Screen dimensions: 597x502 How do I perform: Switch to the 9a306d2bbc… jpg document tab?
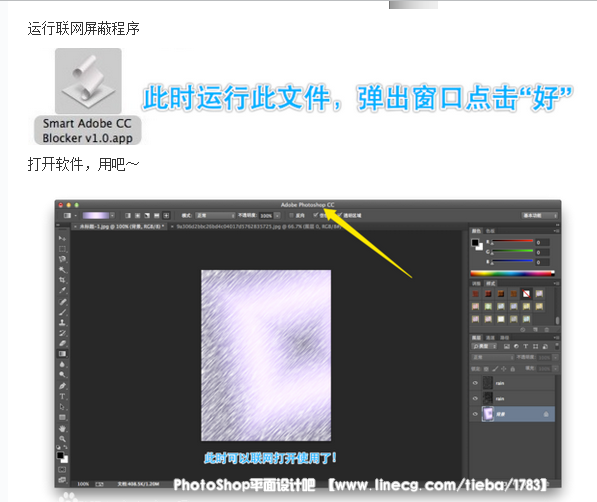point(255,226)
